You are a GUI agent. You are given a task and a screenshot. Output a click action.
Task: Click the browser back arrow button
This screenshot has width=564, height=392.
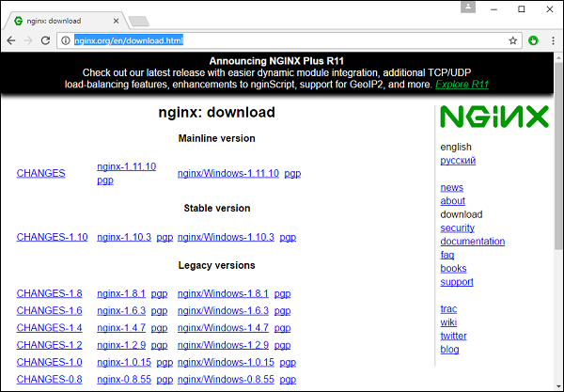(x=11, y=40)
